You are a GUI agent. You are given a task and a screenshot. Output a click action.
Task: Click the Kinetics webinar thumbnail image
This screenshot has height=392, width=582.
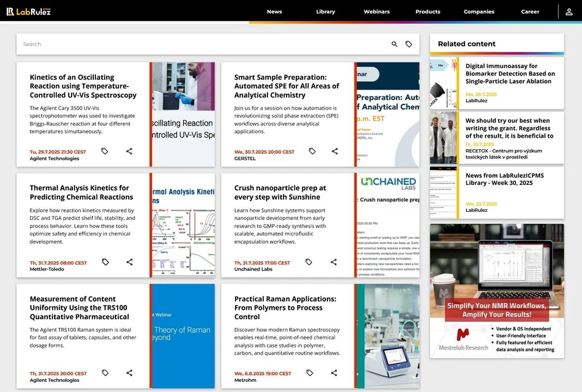click(184, 114)
